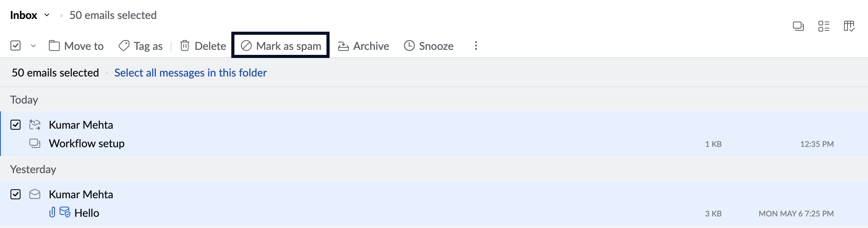Click the secure mail icon beside Hello

coord(65,212)
